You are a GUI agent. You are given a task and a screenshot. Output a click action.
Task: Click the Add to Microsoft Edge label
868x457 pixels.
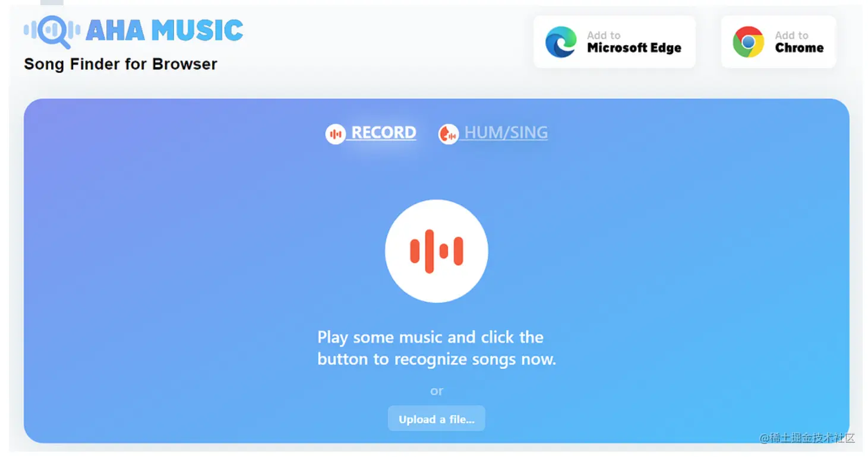coord(634,42)
